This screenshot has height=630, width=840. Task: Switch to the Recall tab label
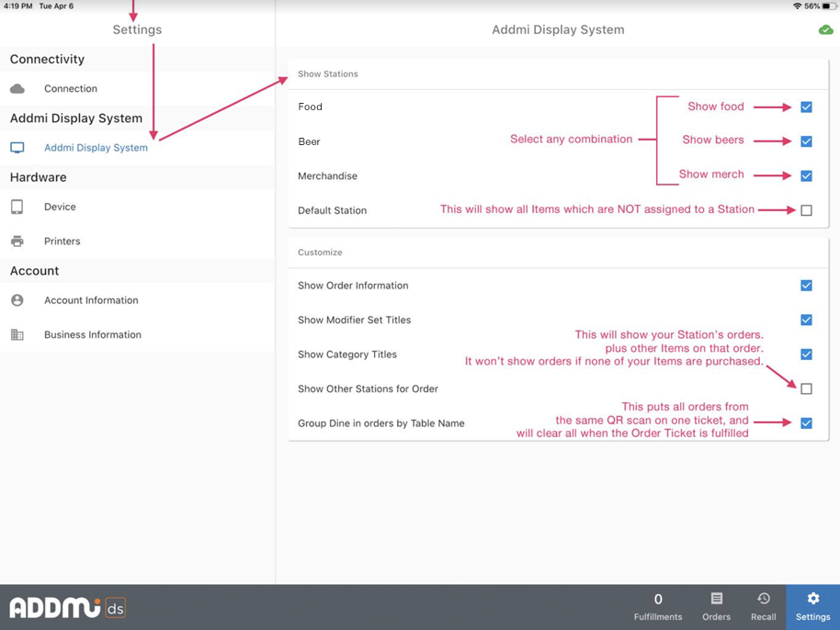click(x=764, y=616)
